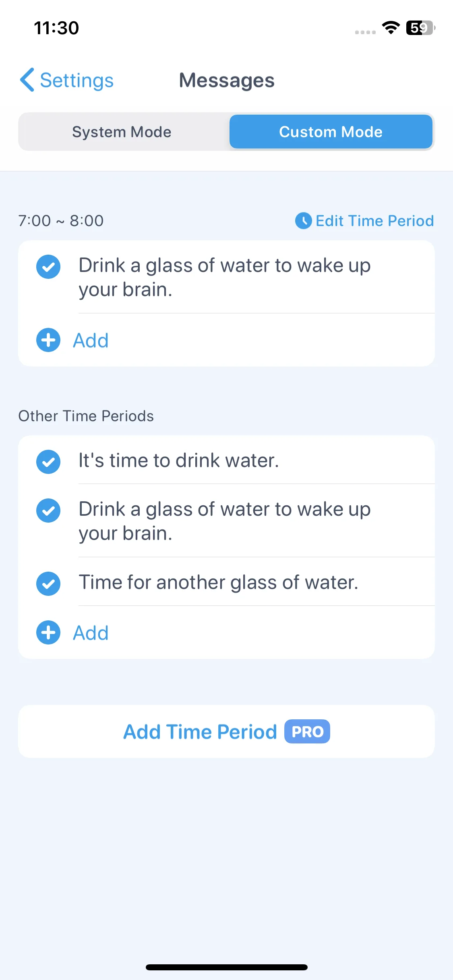Tap the home indicator bar at bottom
Image resolution: width=453 pixels, height=980 pixels.
pos(226,967)
